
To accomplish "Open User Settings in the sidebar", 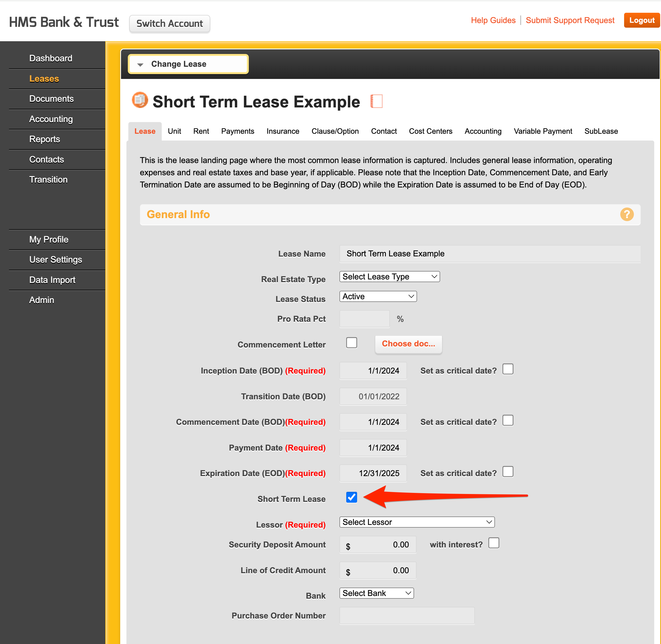I will pyautogui.click(x=55, y=260).
